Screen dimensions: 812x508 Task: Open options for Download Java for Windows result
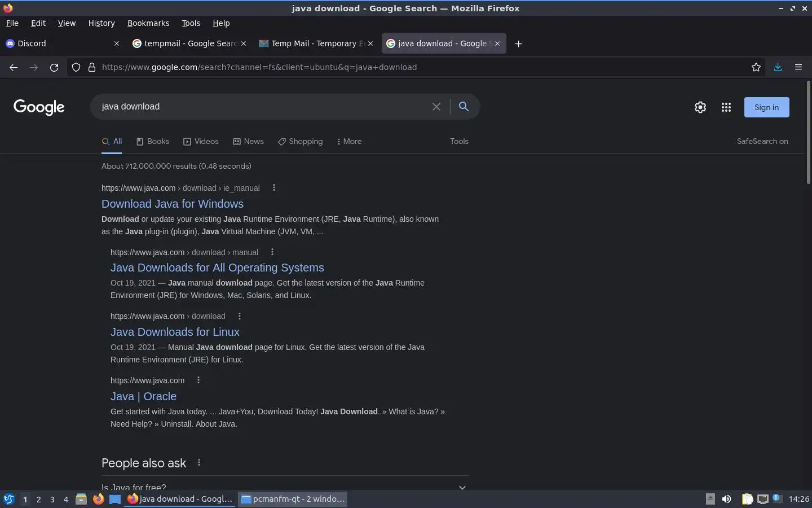(x=274, y=188)
